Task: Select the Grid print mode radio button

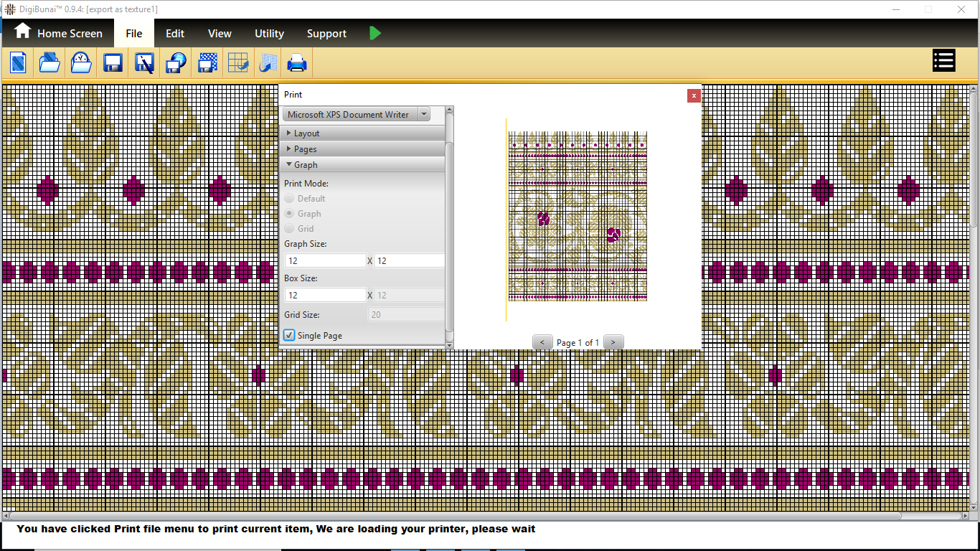Action: (290, 229)
